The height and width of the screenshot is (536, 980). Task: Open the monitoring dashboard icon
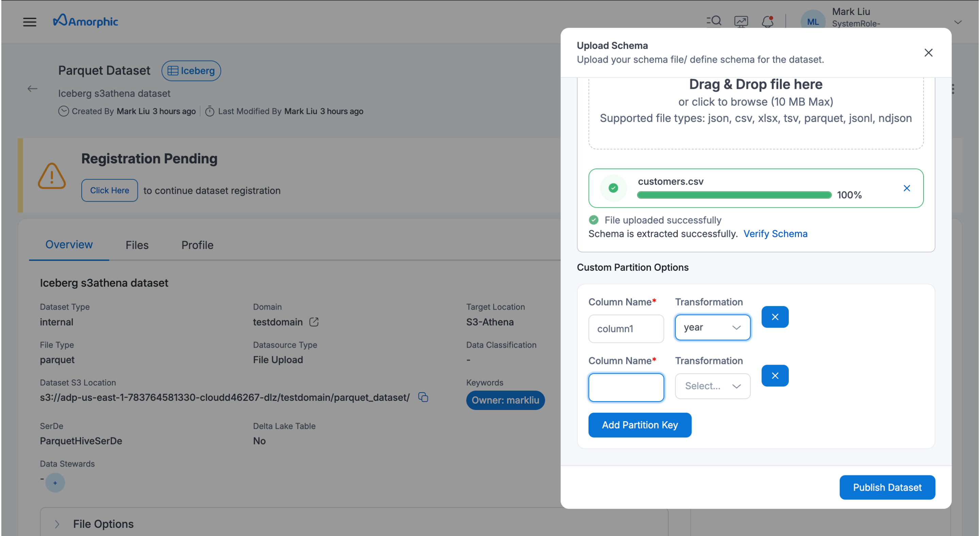coord(741,21)
